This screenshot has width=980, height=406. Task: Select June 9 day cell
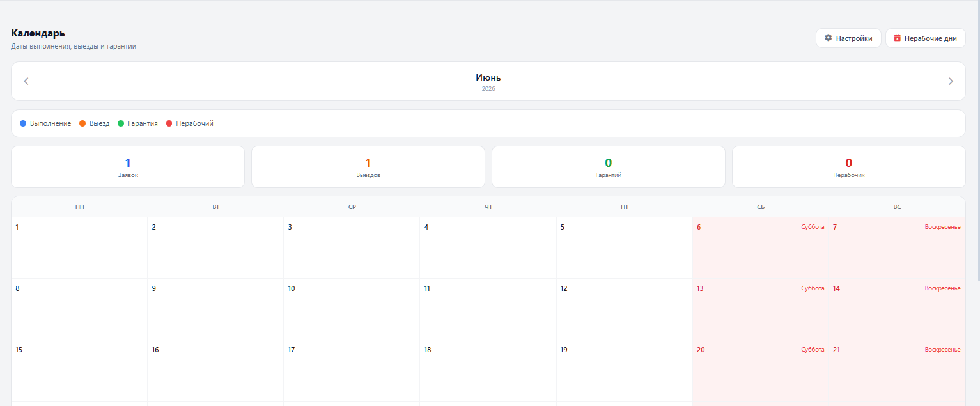(x=216, y=309)
